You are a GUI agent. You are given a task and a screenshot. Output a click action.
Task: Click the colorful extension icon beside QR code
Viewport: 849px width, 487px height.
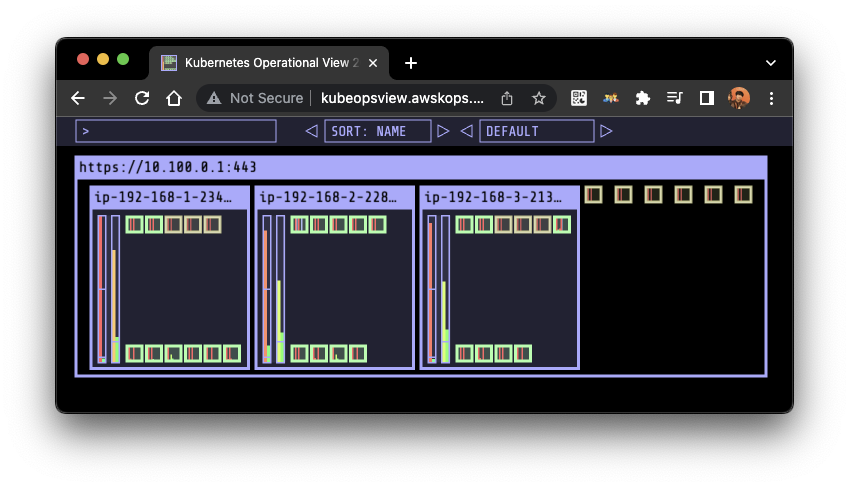pyautogui.click(x=611, y=98)
